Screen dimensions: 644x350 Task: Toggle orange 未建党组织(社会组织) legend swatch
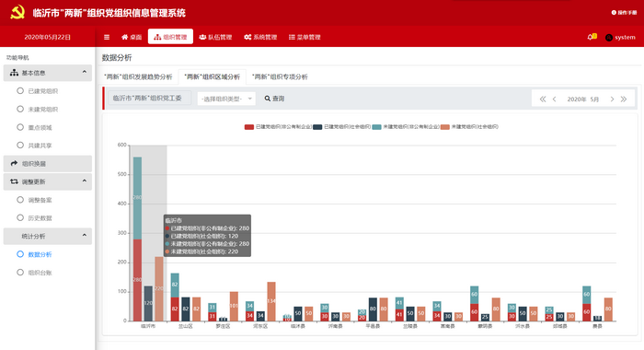click(445, 127)
